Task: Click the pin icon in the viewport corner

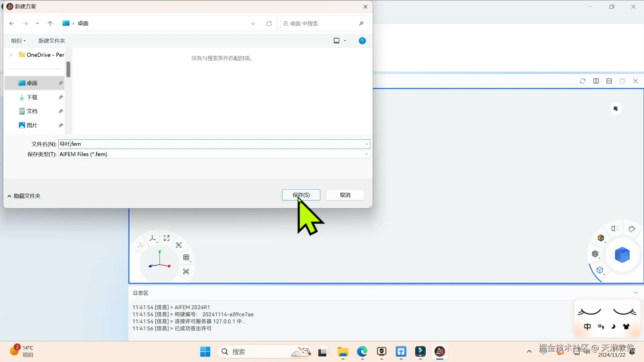Action: tap(615, 109)
